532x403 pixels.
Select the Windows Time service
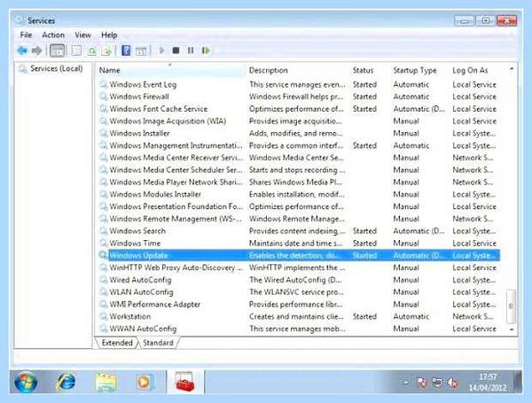(300, 243)
